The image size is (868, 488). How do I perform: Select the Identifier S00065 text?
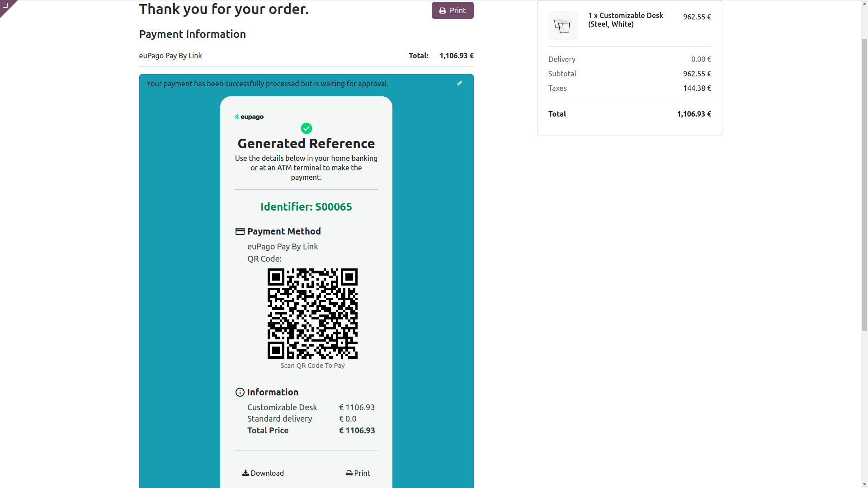coord(306,206)
